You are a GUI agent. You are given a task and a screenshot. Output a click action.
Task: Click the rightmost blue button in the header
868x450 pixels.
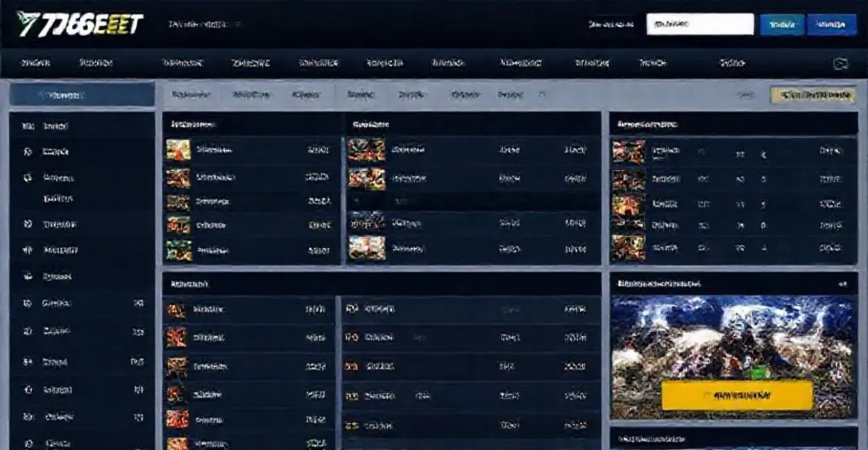[831, 24]
